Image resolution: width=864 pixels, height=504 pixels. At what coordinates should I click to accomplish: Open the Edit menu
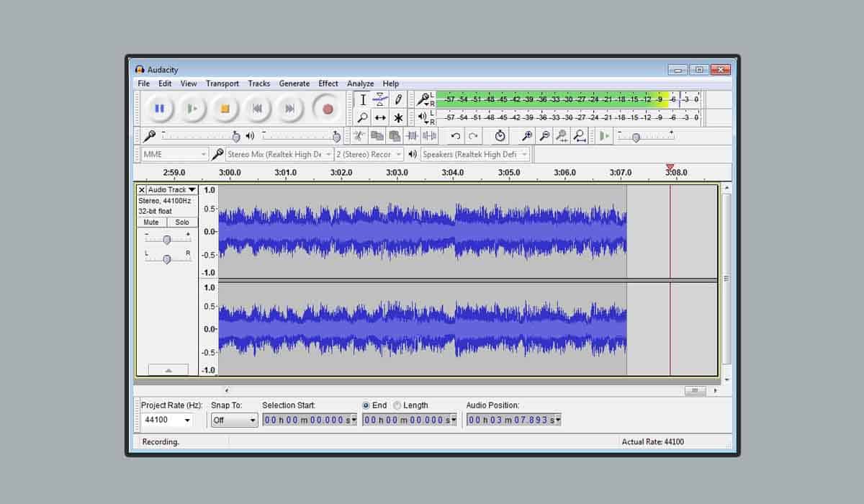pos(165,84)
